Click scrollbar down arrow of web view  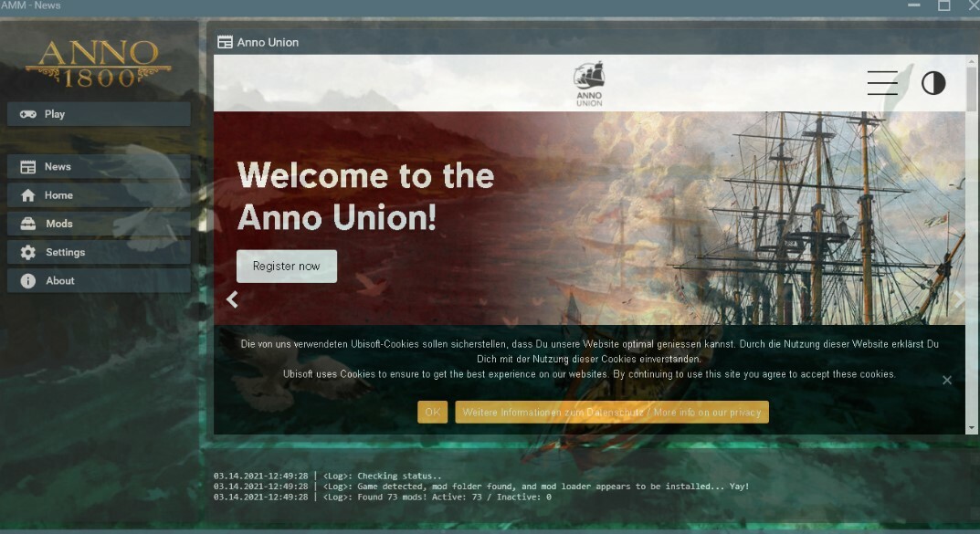coord(971,428)
